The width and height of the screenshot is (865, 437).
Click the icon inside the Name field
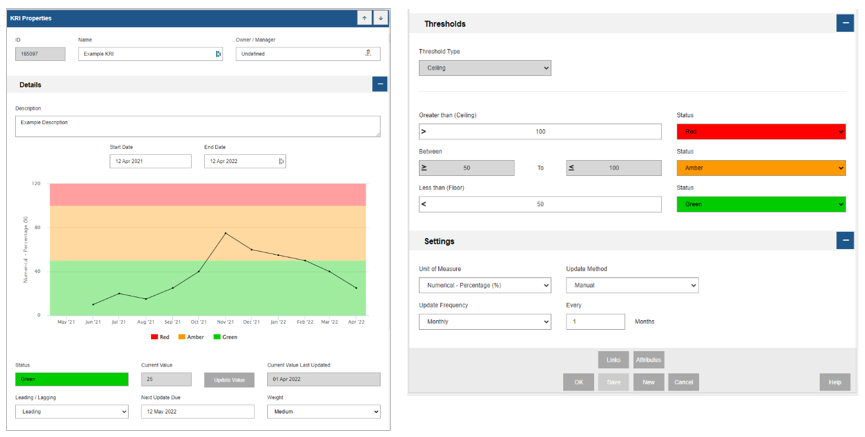coord(218,54)
